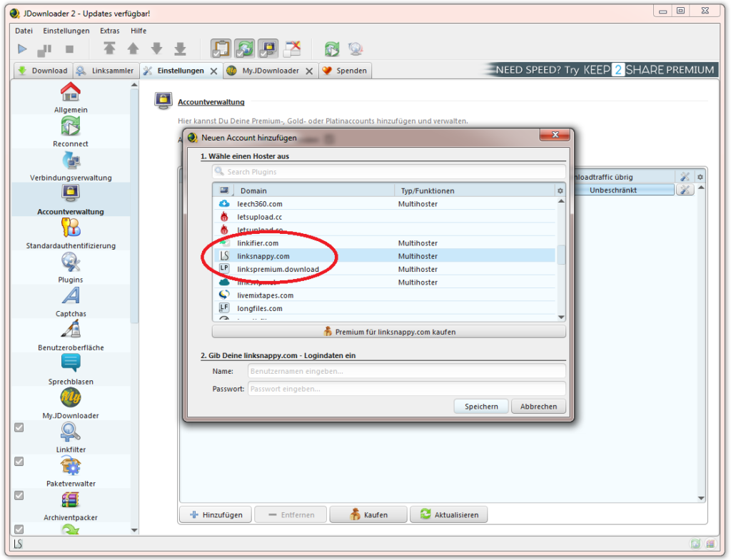
Task: Start downloads with the play icon
Action: pyautogui.click(x=22, y=49)
